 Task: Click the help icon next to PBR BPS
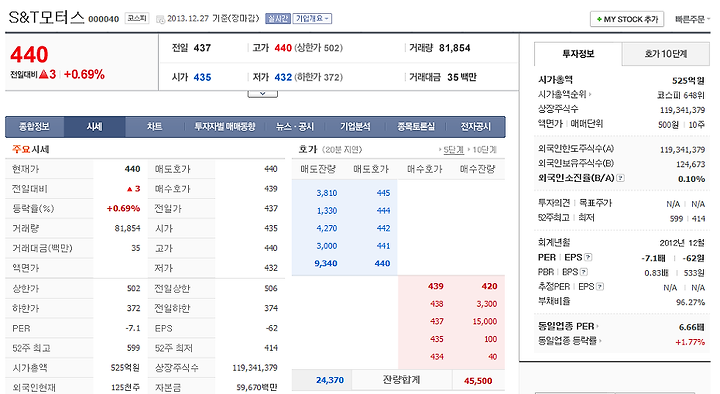(x=584, y=272)
